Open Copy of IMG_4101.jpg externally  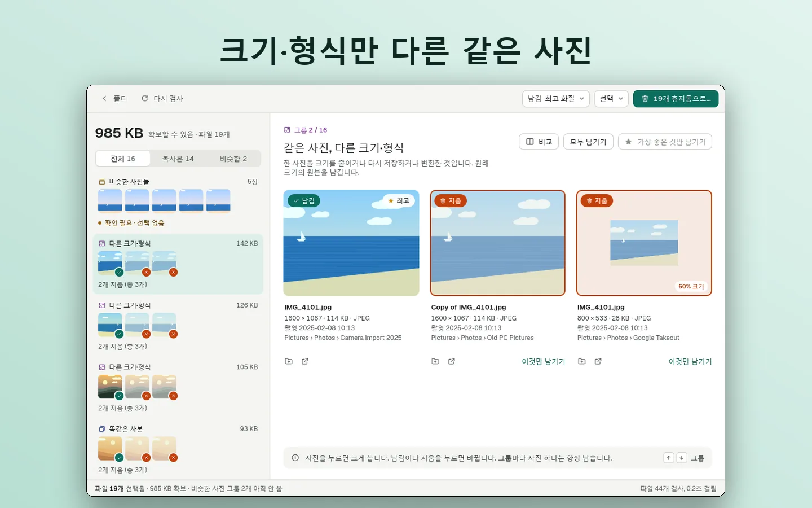(452, 361)
